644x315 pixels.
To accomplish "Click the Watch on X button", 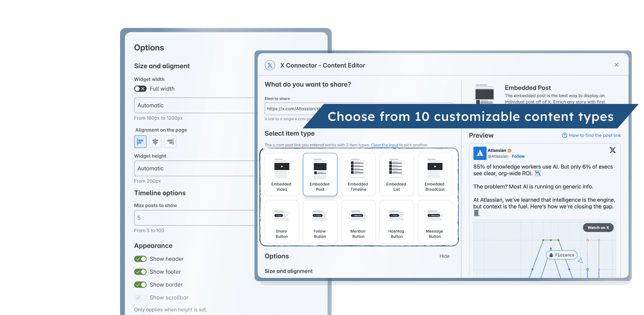I will (x=598, y=227).
